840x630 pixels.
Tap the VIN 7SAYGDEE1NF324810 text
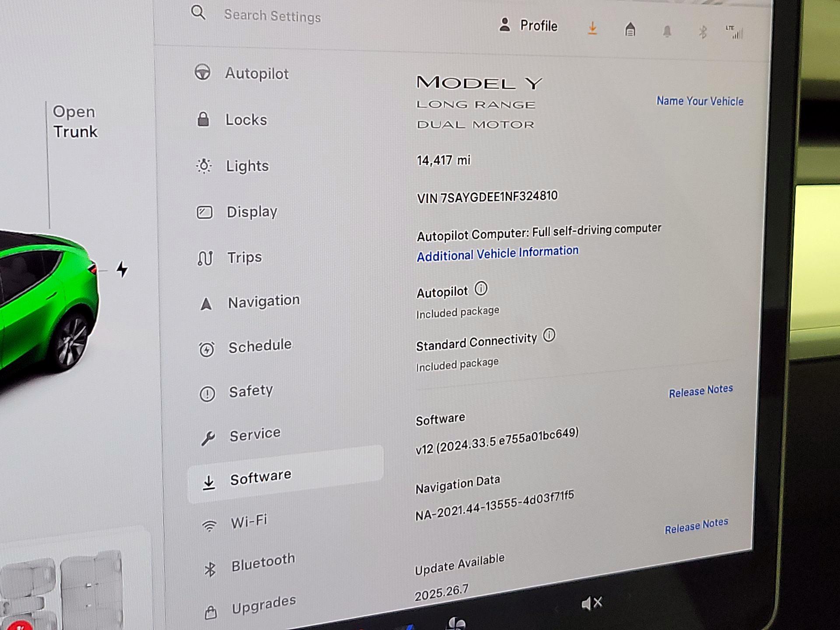pos(487,197)
